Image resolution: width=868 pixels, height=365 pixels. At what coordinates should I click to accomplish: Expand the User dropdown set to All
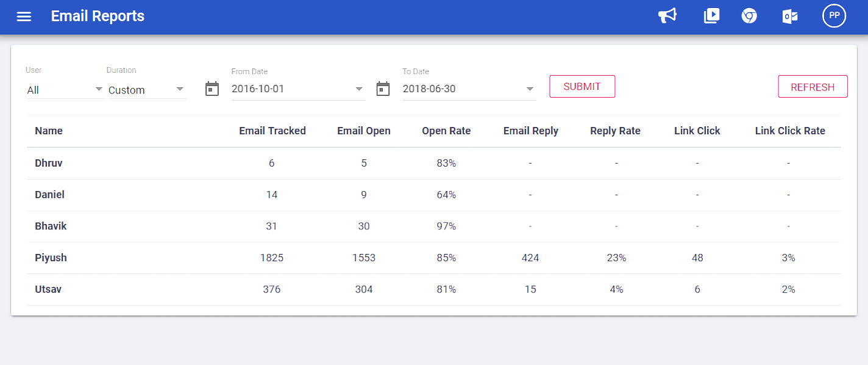[65, 90]
